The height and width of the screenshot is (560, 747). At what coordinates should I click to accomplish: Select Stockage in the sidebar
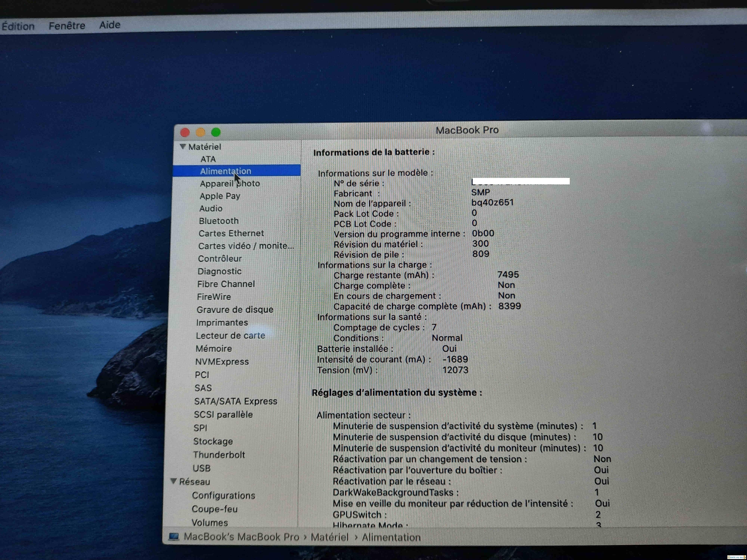pyautogui.click(x=213, y=441)
